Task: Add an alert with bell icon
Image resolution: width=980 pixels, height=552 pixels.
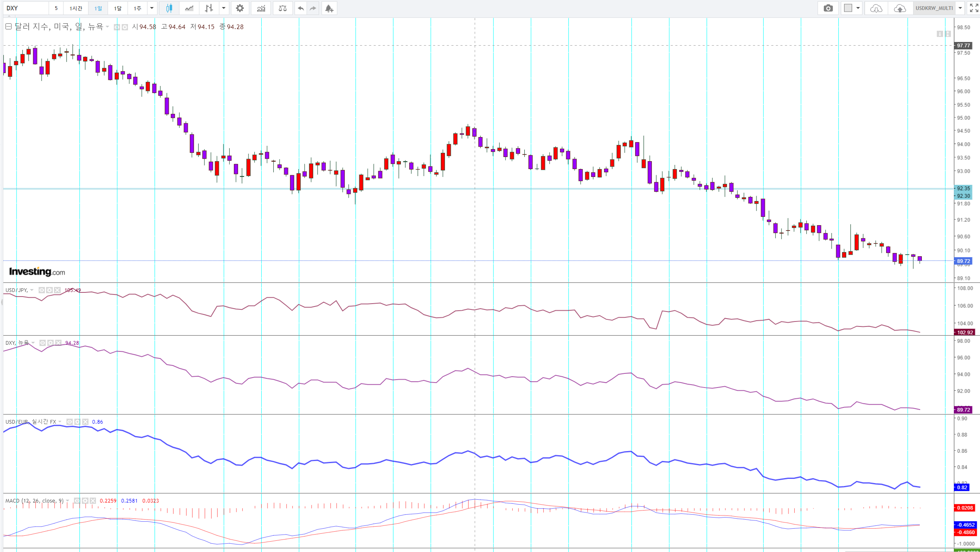Action: 329,8
